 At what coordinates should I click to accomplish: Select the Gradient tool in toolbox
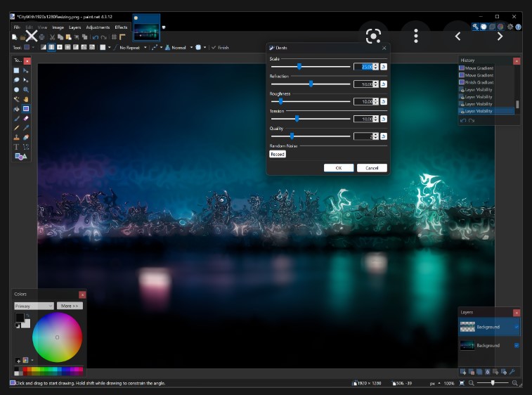pos(26,109)
